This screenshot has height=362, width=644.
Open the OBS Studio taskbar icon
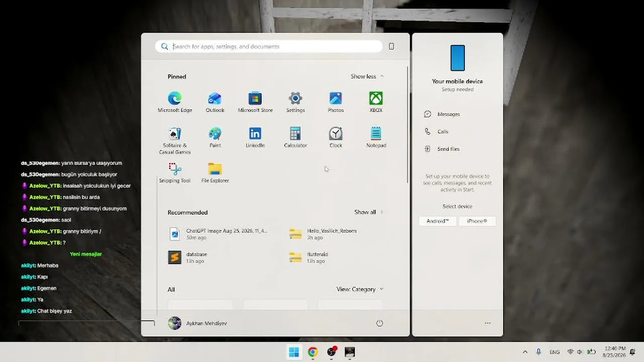coord(332,352)
